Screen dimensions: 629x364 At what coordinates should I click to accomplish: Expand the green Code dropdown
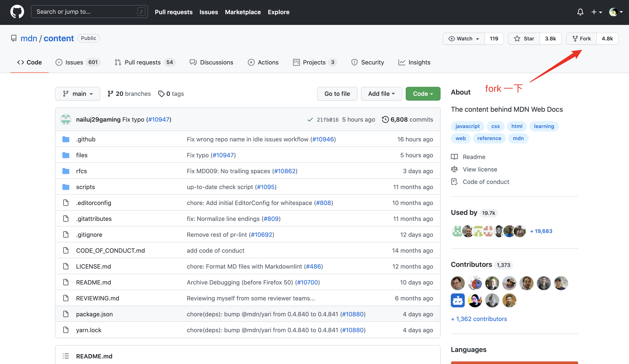423,94
